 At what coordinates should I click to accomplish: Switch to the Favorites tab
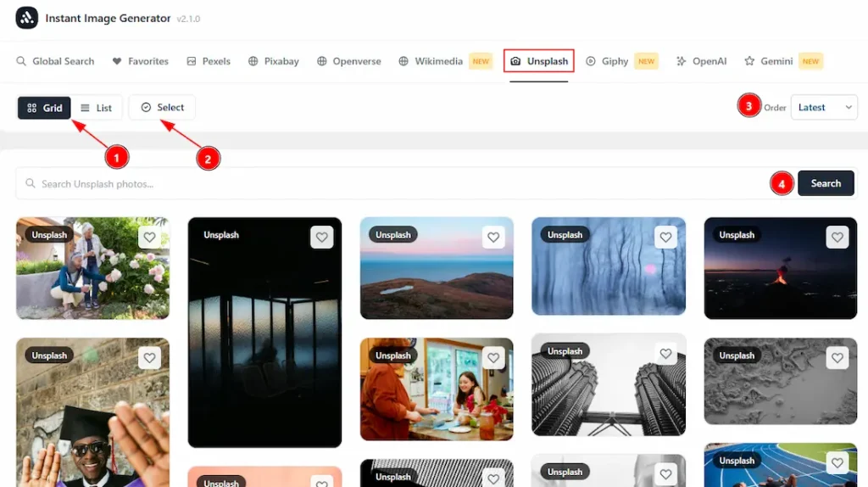tap(141, 61)
